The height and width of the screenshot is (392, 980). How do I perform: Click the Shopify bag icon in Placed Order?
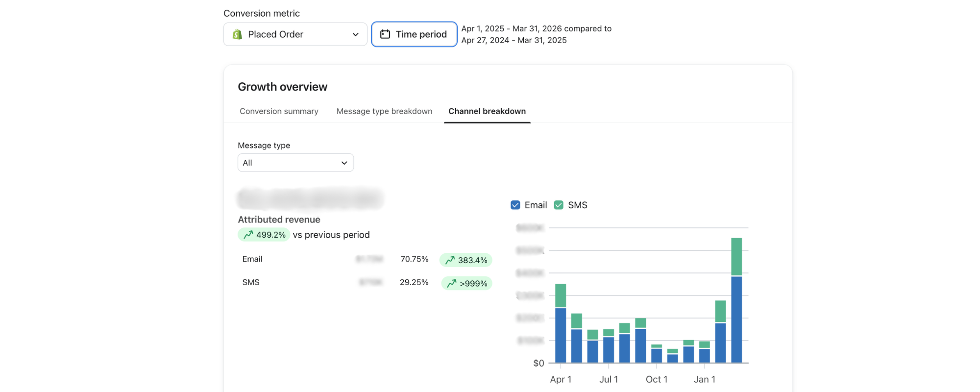click(238, 34)
